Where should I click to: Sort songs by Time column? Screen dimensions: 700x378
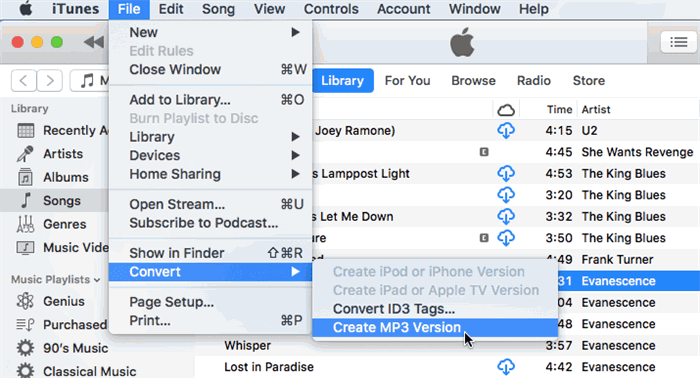pos(559,110)
